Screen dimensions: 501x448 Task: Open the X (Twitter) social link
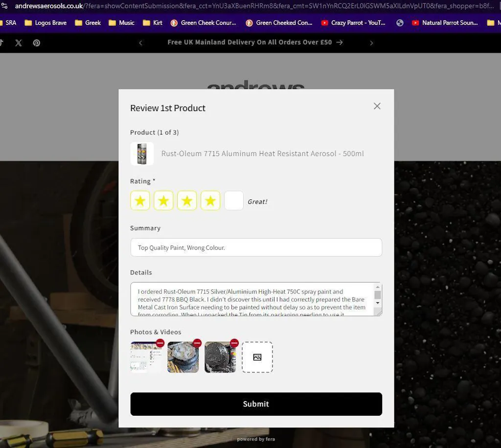[19, 43]
